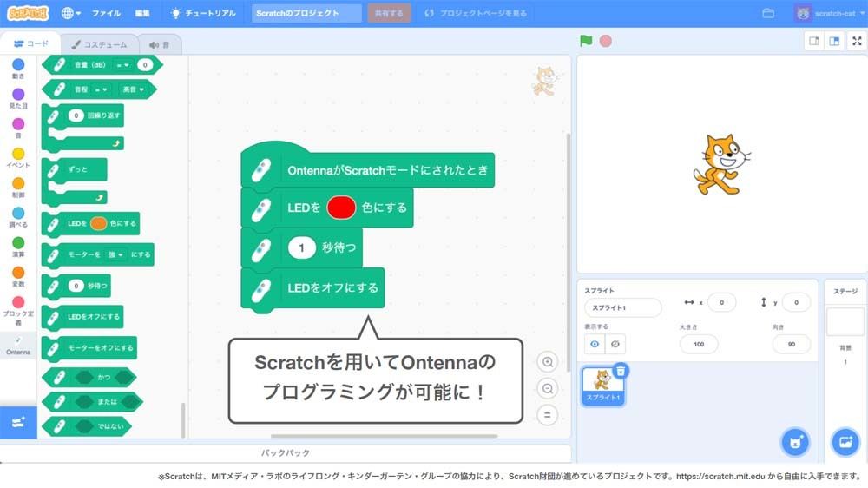Switch to the 音 sounds tab
The width and height of the screenshot is (868, 488).
pyautogui.click(x=160, y=45)
